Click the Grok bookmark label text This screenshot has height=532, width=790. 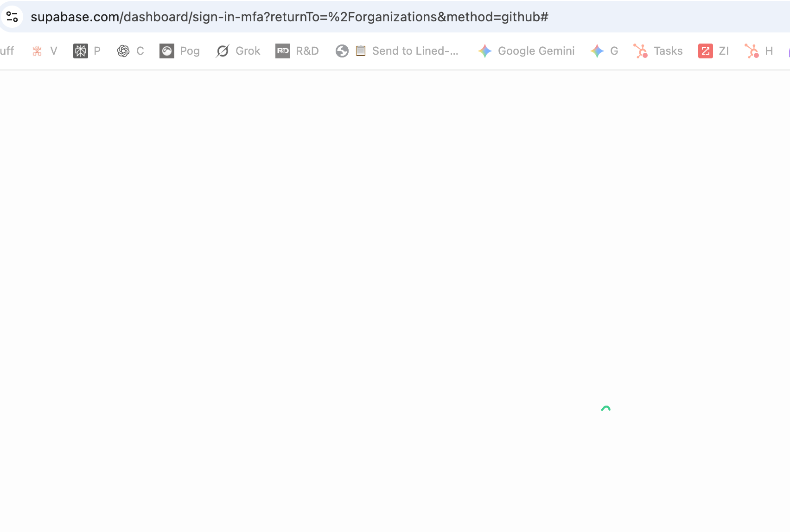click(x=248, y=51)
